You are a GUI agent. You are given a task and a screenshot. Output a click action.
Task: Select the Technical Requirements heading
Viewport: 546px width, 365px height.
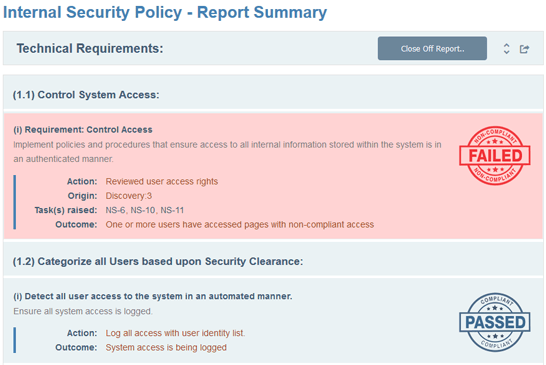point(90,48)
